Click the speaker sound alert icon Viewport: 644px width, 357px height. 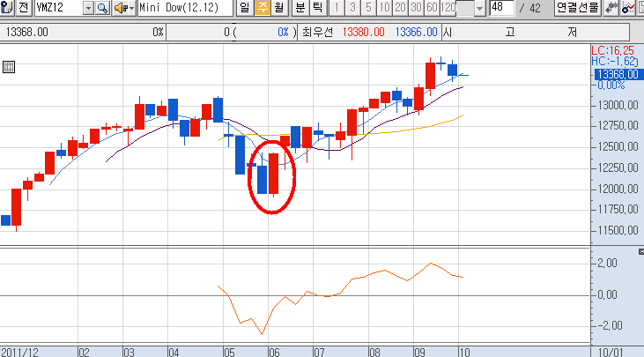click(119, 8)
